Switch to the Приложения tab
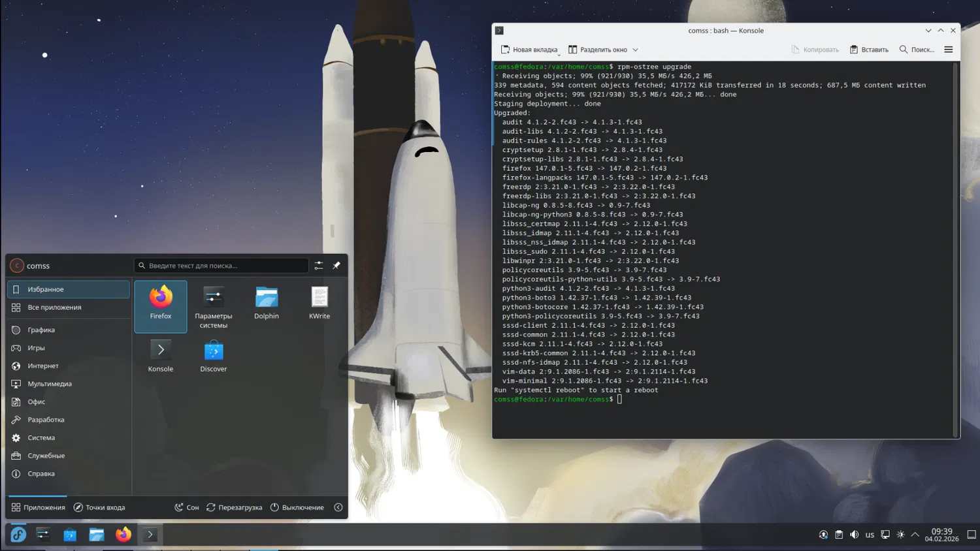 38,507
